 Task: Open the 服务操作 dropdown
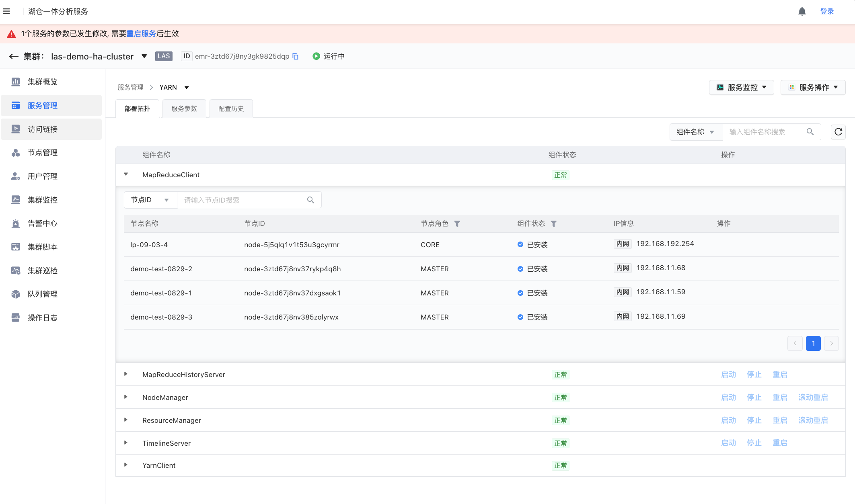pyautogui.click(x=813, y=87)
